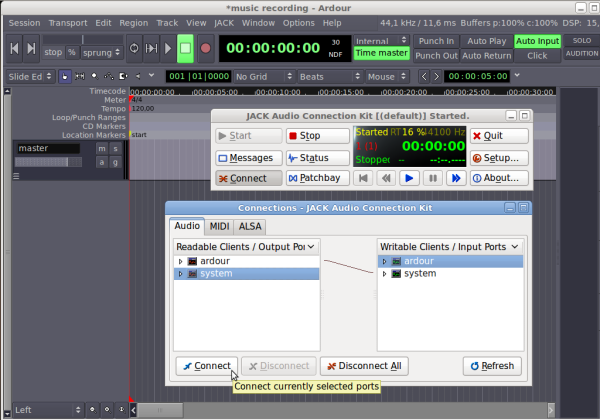The image size is (600, 420).
Task: Arm Ardour red record button
Action: (205, 48)
